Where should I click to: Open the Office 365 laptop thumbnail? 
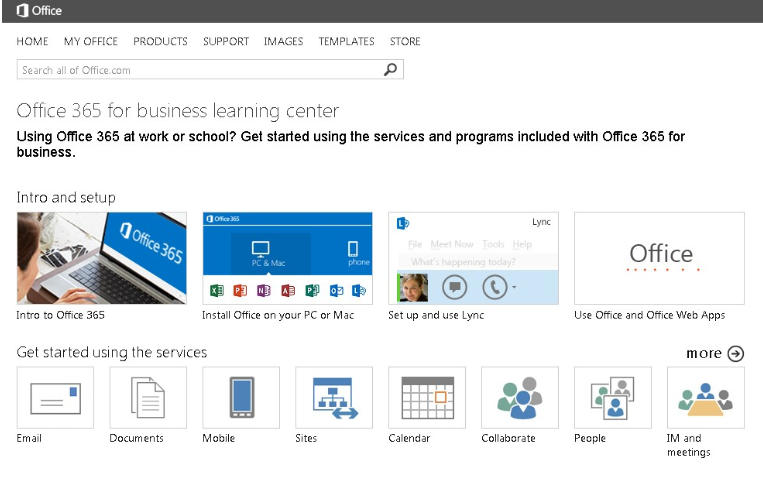click(x=102, y=258)
